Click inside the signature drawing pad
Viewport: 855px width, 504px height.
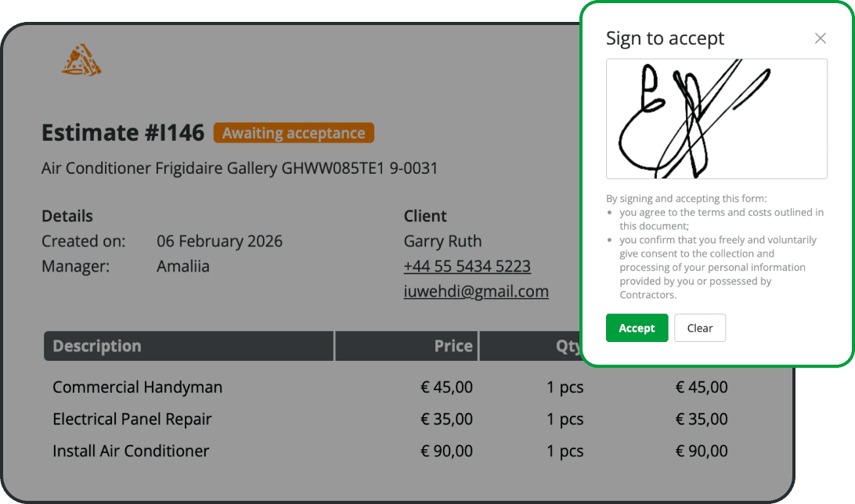[x=716, y=119]
